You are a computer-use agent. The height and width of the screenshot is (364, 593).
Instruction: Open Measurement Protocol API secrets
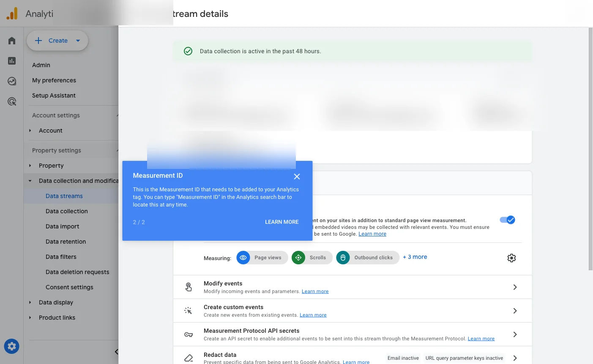click(352, 334)
